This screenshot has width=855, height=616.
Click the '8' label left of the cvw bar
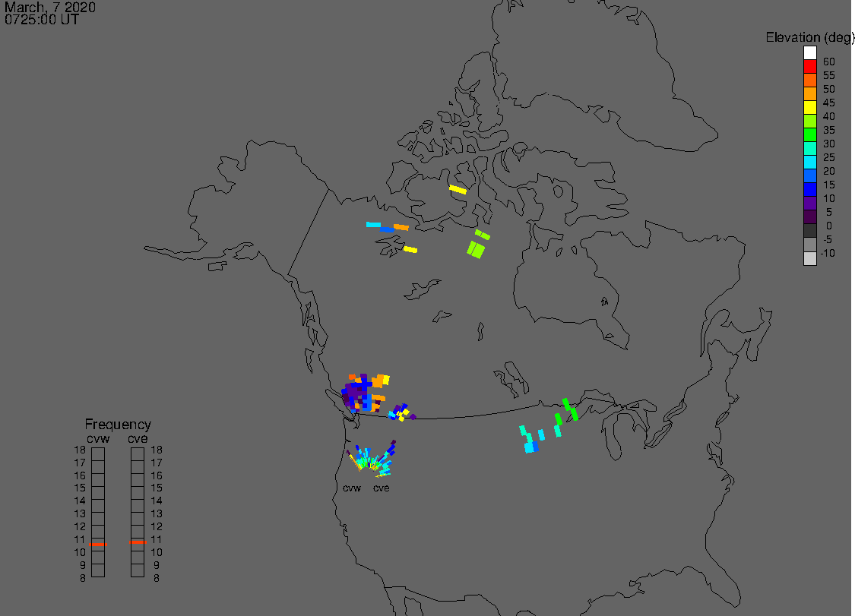[83, 578]
